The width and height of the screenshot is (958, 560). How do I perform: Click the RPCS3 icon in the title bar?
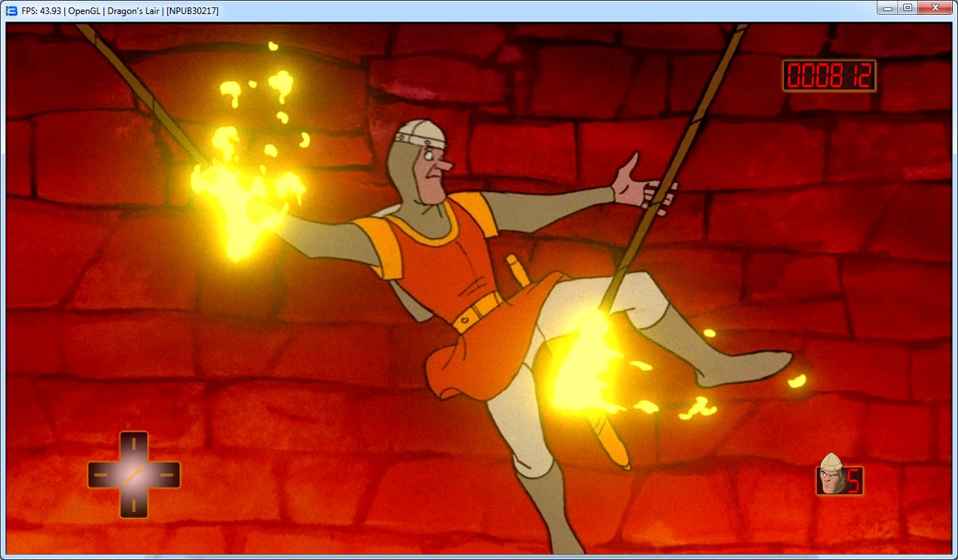(11, 10)
